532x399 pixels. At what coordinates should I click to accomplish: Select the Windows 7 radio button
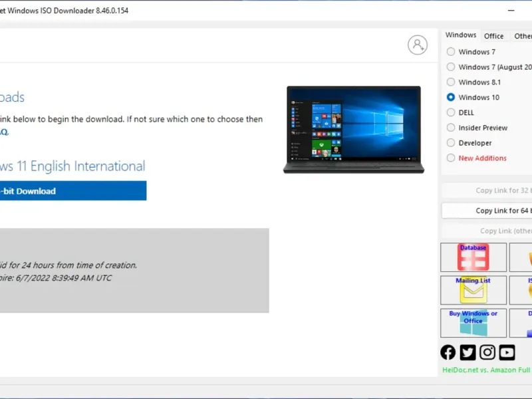click(451, 52)
